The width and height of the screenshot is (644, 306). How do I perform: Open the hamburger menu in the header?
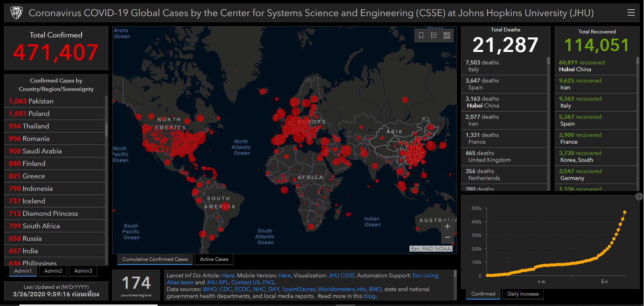(631, 13)
